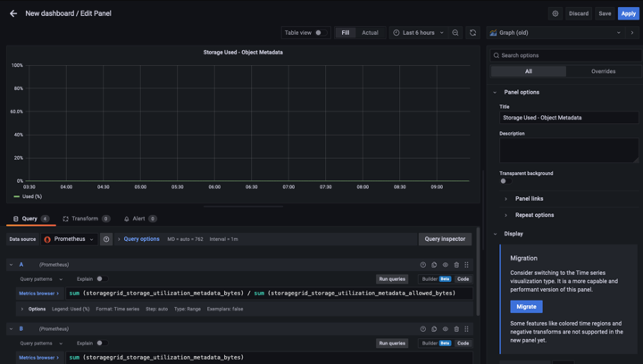The width and height of the screenshot is (643, 364).
Task: Refresh the dashboard with the refresh icon
Action: pyautogui.click(x=473, y=33)
